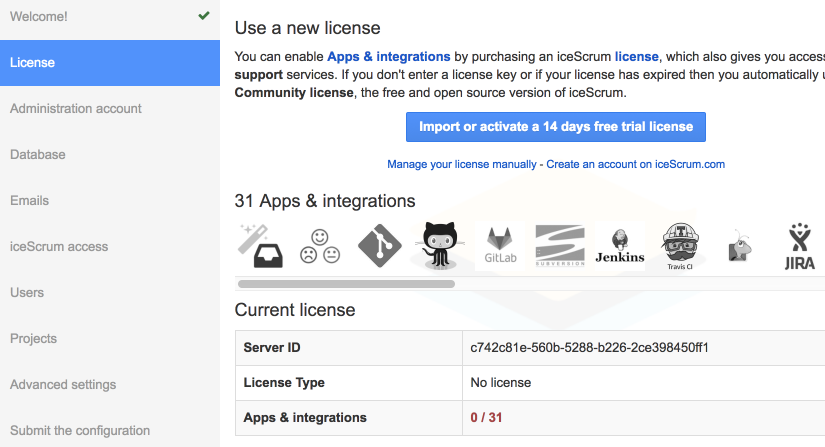Select the smiley faces mood app icon
825x447 pixels.
point(320,246)
